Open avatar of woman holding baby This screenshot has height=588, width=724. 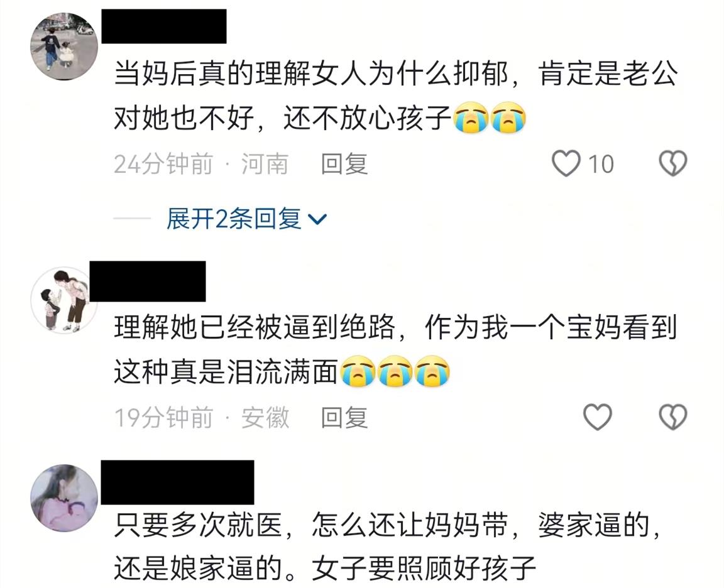(64, 498)
